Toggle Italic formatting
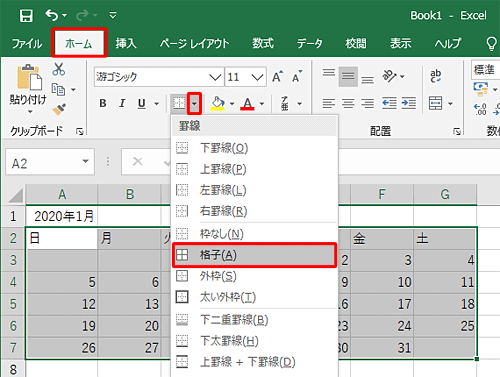500x377 pixels. (122, 103)
